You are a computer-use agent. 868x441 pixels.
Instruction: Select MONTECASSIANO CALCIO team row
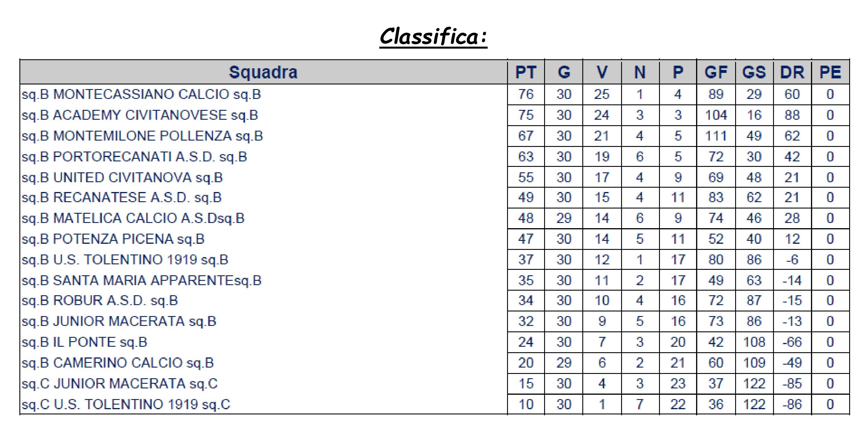pyautogui.click(x=435, y=95)
